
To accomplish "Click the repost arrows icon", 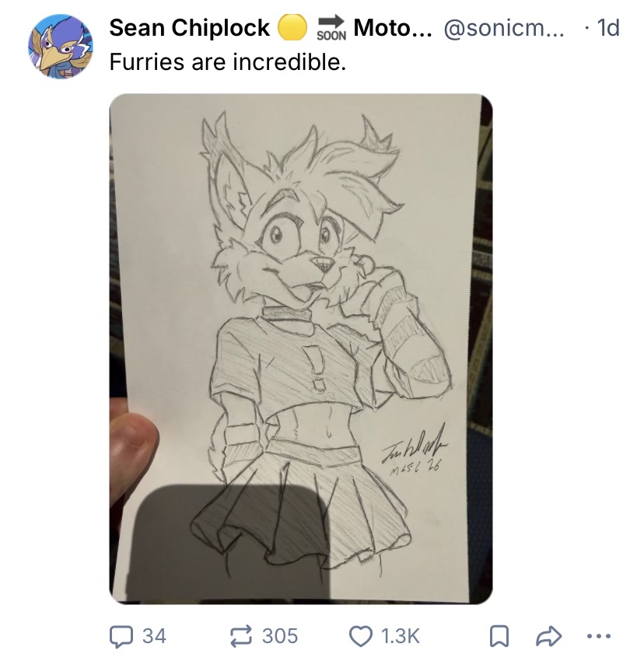I will click(x=242, y=636).
